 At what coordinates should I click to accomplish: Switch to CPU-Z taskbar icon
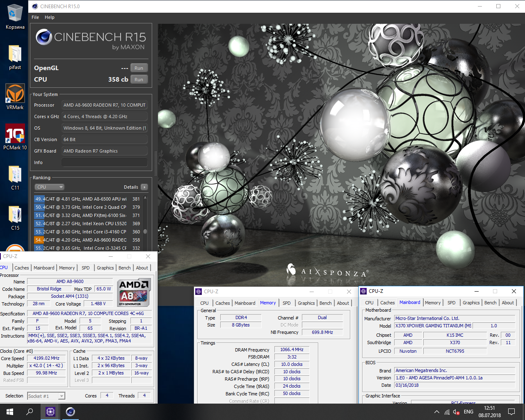[x=50, y=412]
